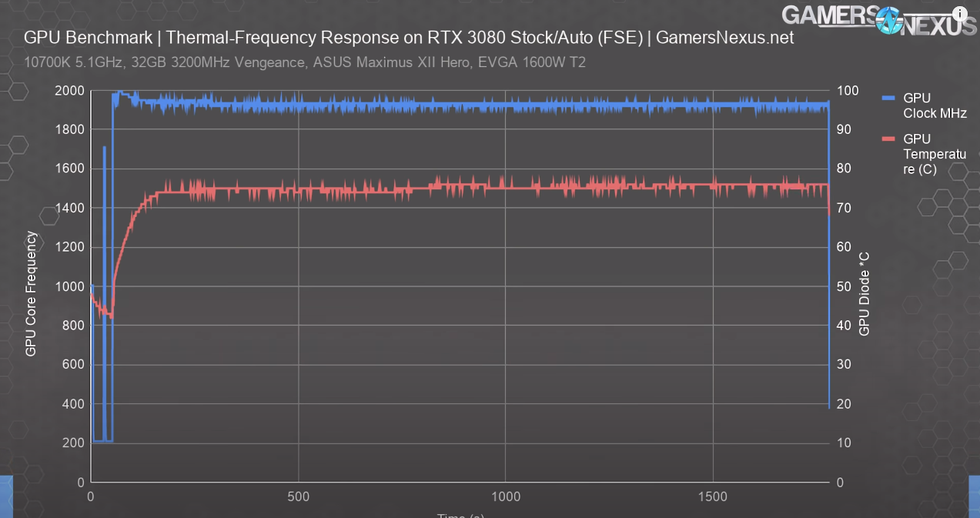Screen dimensions: 980x518
Task: Click the 'GPU Core Frequency' axis label
Action: coord(32,294)
